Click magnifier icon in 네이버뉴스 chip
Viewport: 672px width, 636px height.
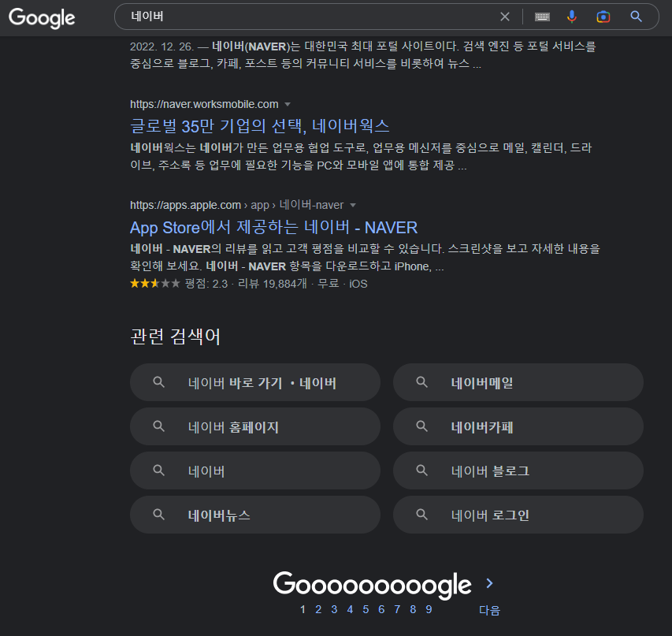point(158,515)
